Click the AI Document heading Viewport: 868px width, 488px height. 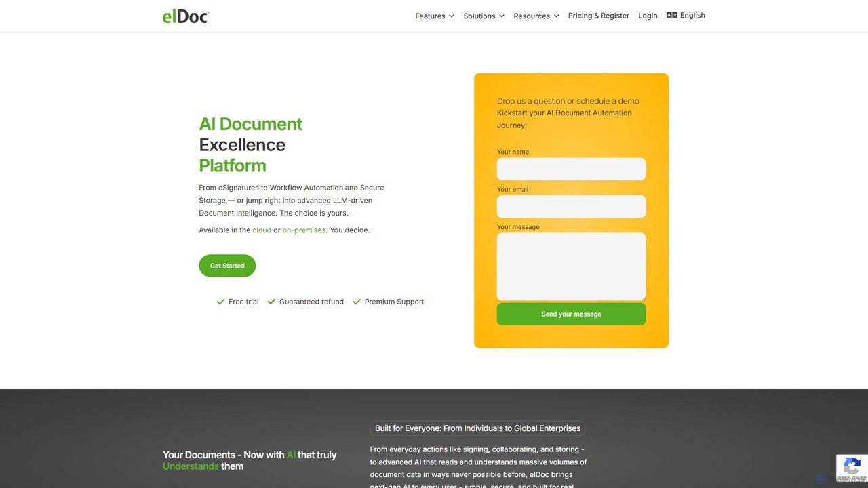click(251, 124)
